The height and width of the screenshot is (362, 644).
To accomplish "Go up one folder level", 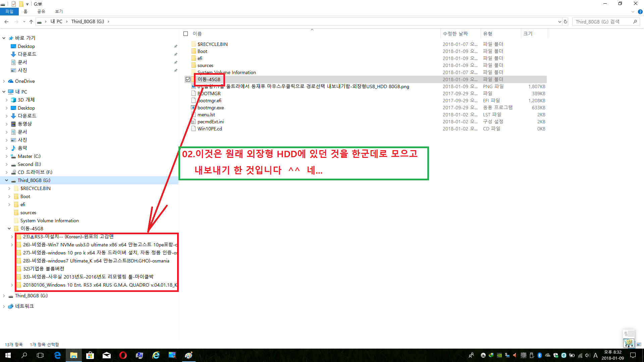I will [x=31, y=21].
